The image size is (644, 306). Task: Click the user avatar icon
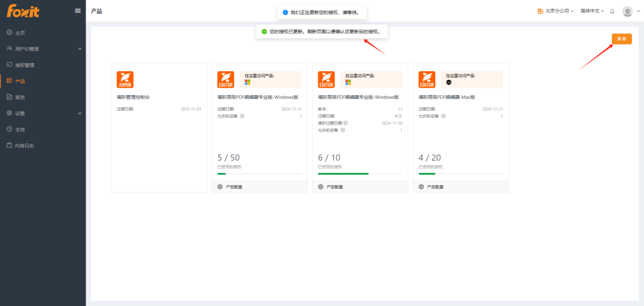pyautogui.click(x=627, y=11)
